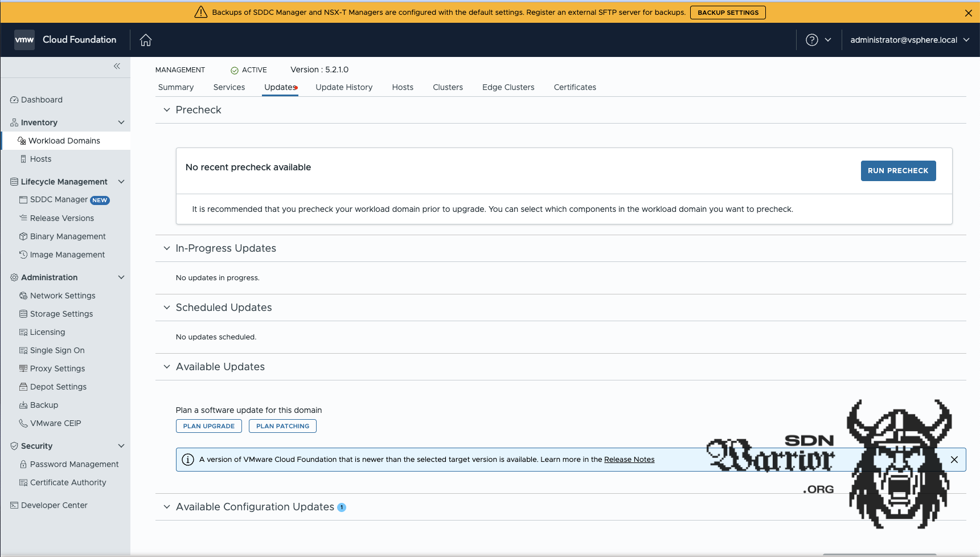Image resolution: width=980 pixels, height=557 pixels.
Task: Switch to the Update History tab
Action: click(x=344, y=87)
